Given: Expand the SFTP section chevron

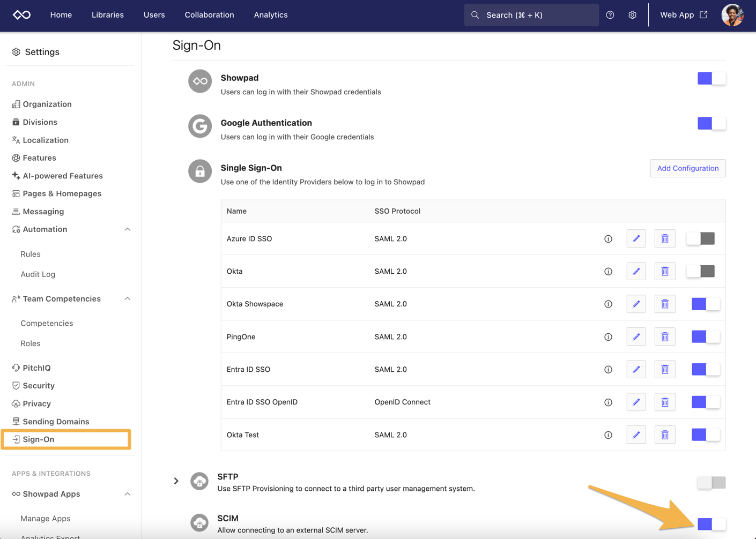Looking at the screenshot, I should 176,481.
